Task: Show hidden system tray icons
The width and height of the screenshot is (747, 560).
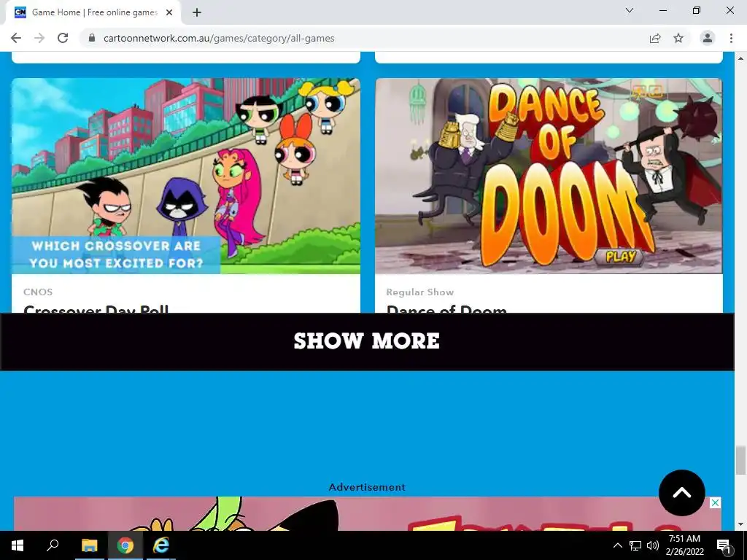Action: (617, 545)
